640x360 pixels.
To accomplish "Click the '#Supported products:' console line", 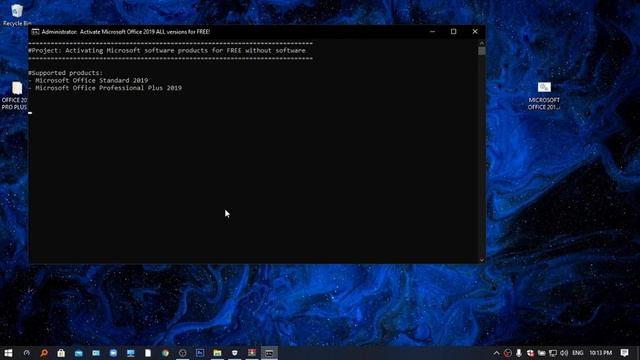I will click(66, 73).
